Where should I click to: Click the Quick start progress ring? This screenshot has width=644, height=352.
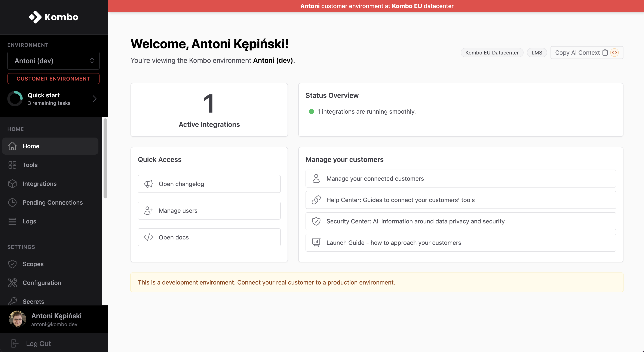click(x=15, y=99)
